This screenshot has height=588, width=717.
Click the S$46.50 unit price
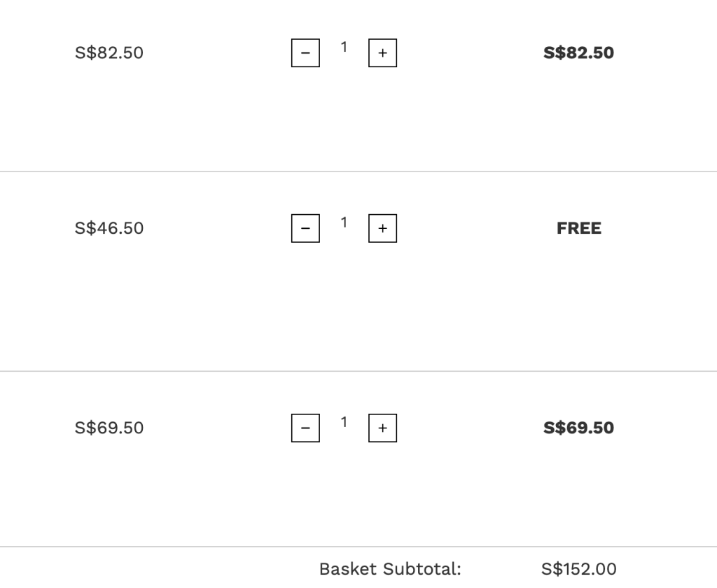coord(109,228)
